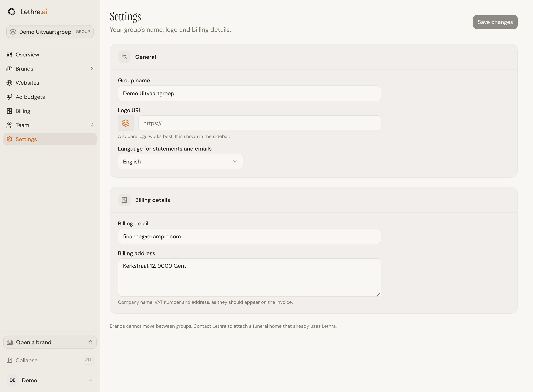Screen dimensions: 533x392
Task: Click the orange logo preview thumbnail
Action: tap(126, 123)
